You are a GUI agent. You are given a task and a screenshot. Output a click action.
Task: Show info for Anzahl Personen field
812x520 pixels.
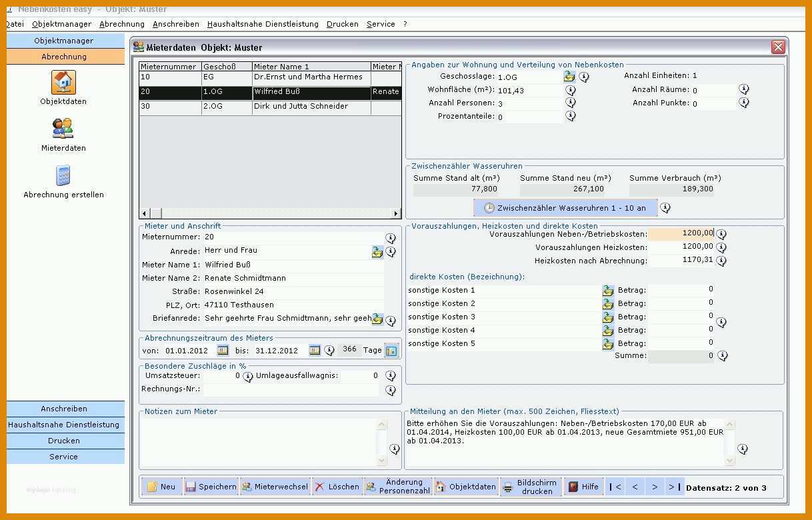tap(571, 103)
